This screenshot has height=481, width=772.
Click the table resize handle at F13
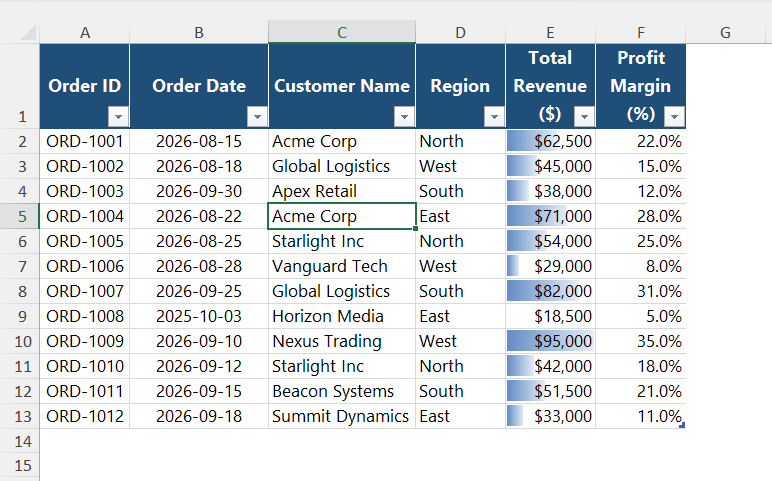pos(682,425)
